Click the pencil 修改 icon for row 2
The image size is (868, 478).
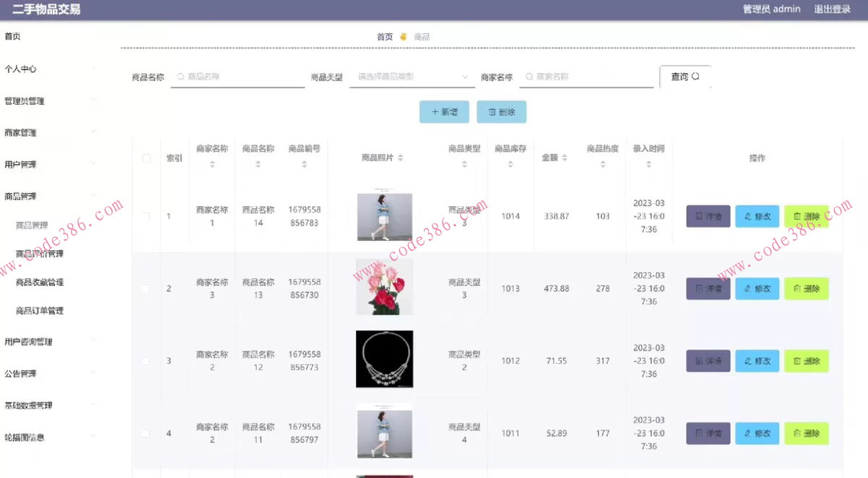click(x=749, y=289)
